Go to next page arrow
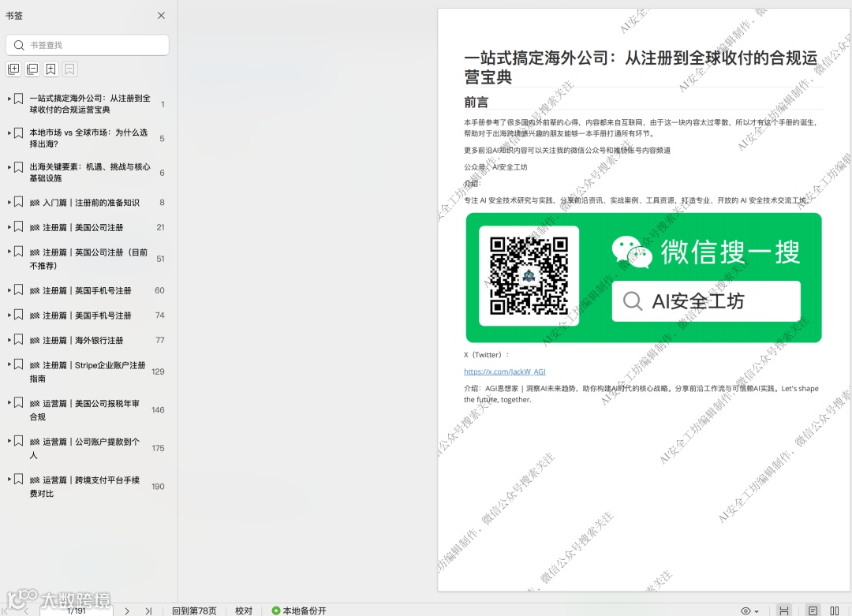This screenshot has width=852, height=616. (126, 610)
